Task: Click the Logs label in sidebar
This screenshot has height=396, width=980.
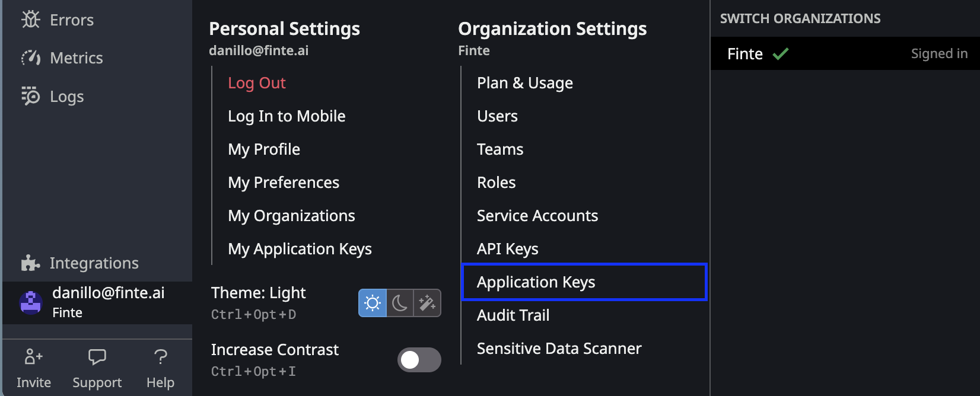Action: [x=67, y=97]
